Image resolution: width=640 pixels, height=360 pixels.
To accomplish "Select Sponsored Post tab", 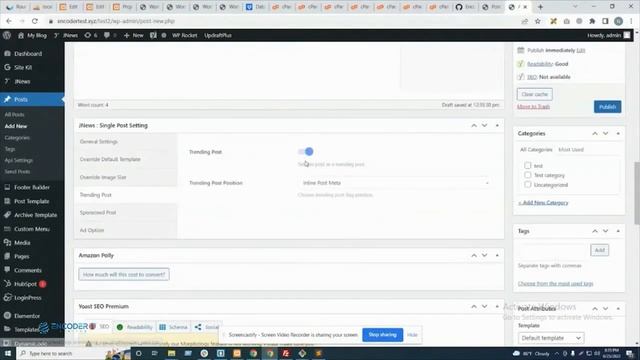I will (x=126, y=213).
